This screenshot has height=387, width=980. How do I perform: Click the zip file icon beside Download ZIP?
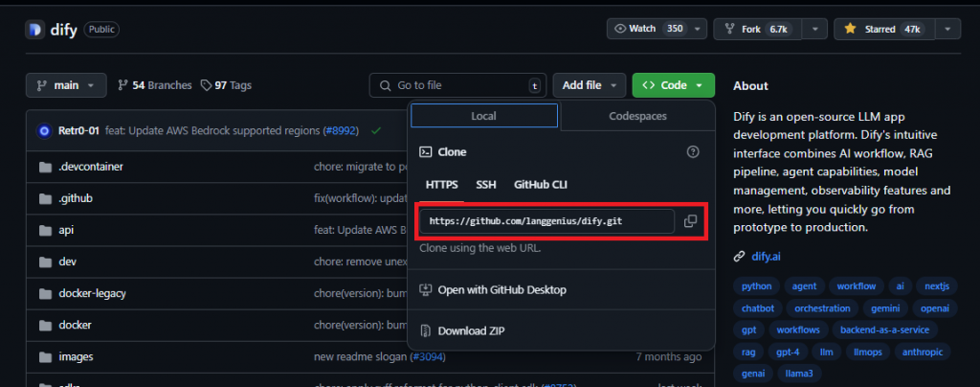(x=426, y=330)
